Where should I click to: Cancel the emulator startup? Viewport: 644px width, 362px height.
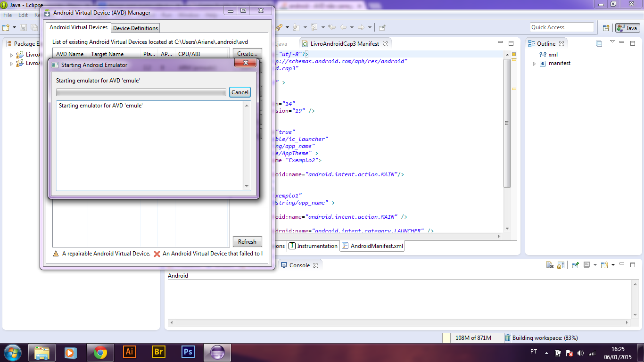(x=240, y=92)
